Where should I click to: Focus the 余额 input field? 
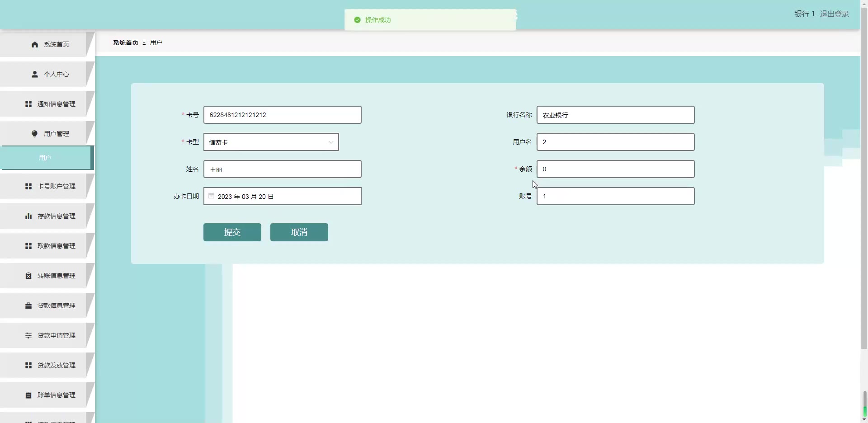click(616, 169)
